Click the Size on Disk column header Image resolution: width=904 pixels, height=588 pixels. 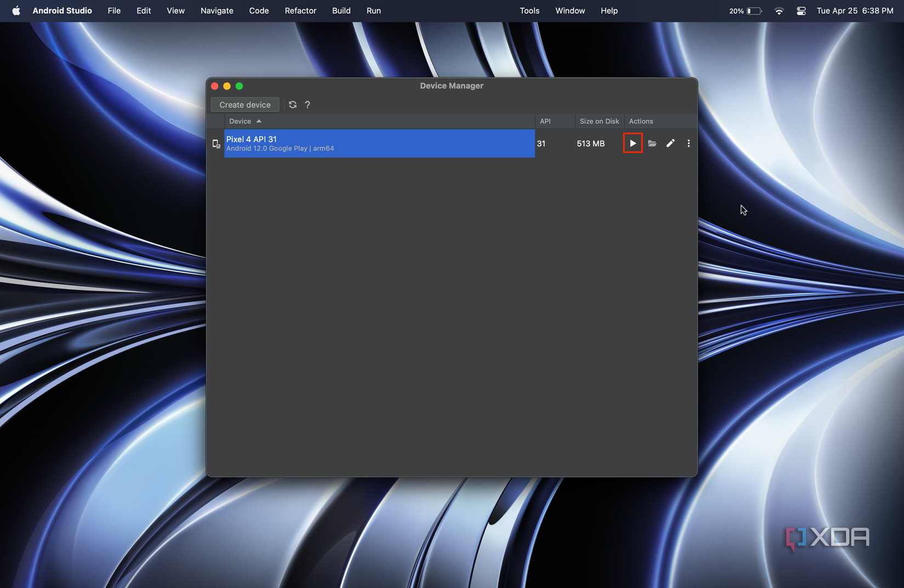click(x=599, y=121)
